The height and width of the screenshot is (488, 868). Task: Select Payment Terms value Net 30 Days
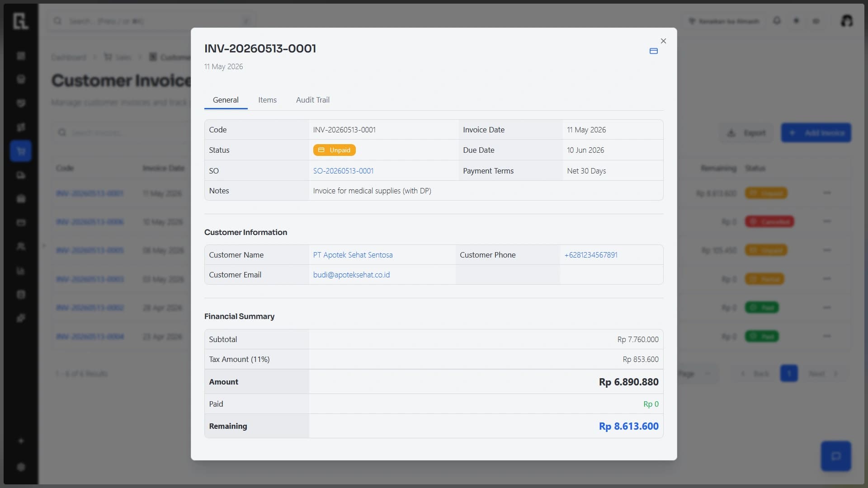click(x=586, y=171)
